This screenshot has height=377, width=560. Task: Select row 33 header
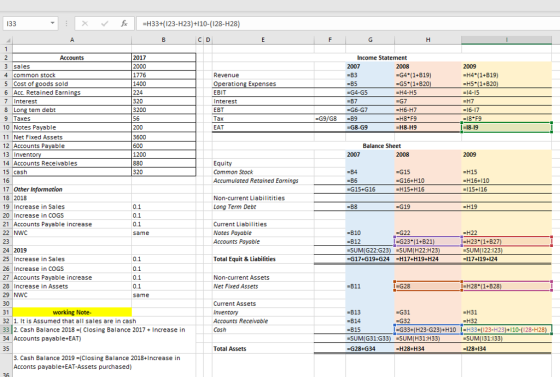[6, 330]
